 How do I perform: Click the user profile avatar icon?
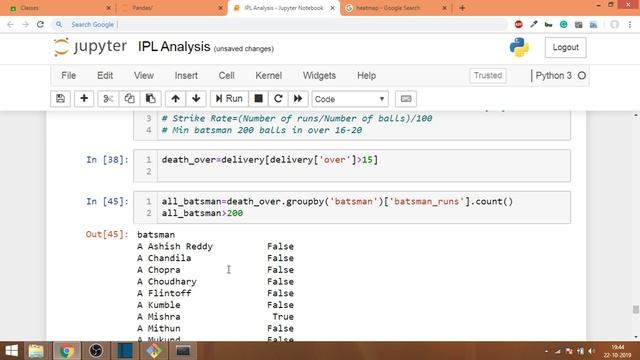point(614,24)
